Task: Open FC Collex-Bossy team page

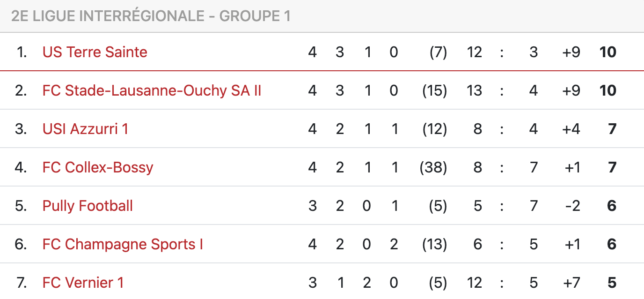Action: click(x=98, y=167)
